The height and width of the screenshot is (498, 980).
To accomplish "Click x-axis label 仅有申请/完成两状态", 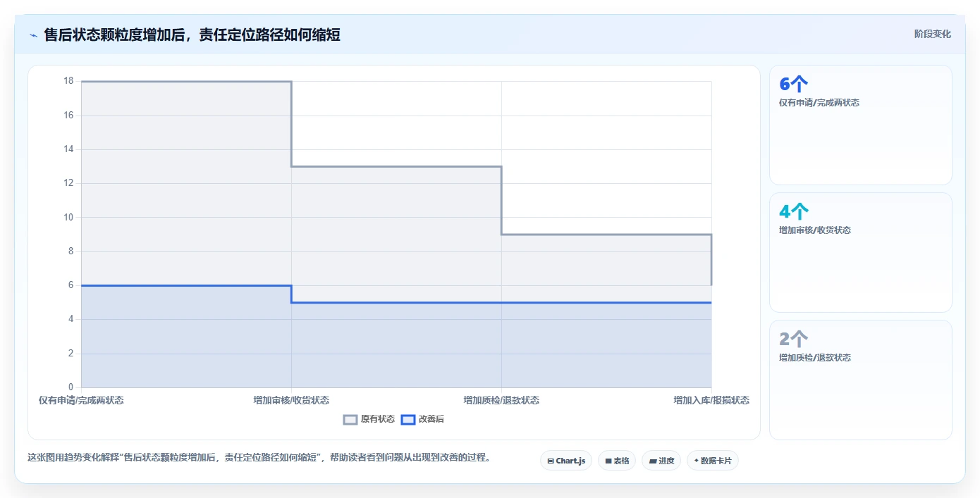I will point(81,400).
